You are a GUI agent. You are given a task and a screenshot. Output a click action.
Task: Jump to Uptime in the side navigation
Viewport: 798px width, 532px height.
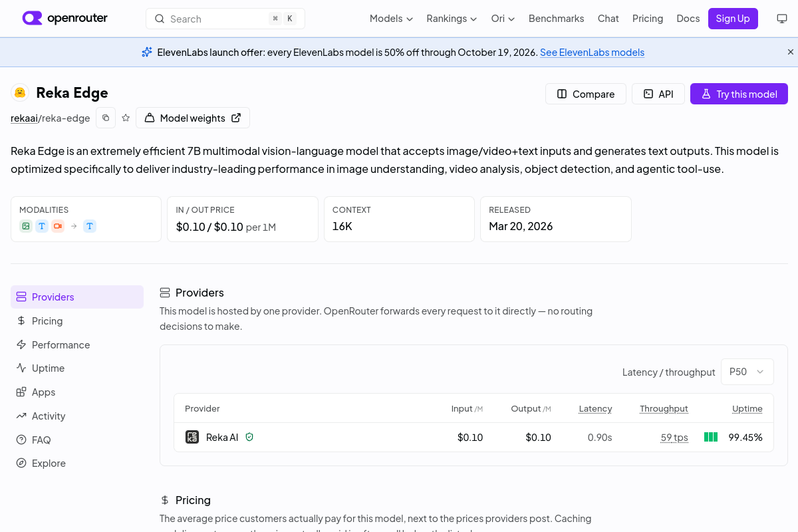tap(77, 368)
